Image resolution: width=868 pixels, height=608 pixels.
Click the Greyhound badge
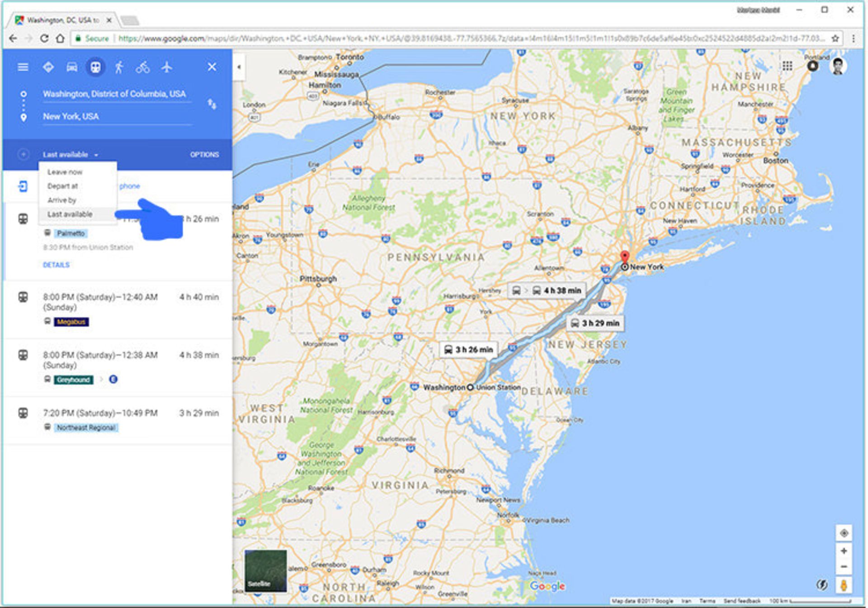click(x=74, y=380)
